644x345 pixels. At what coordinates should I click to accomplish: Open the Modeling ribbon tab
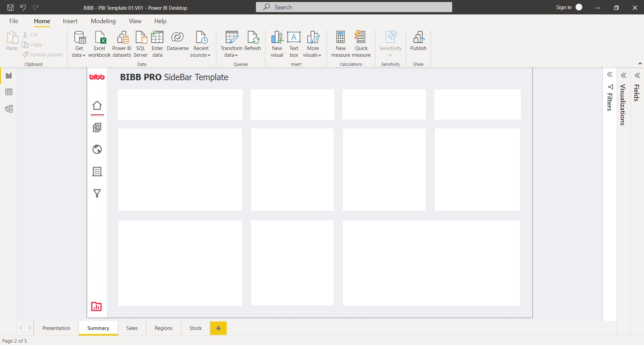pyautogui.click(x=103, y=21)
